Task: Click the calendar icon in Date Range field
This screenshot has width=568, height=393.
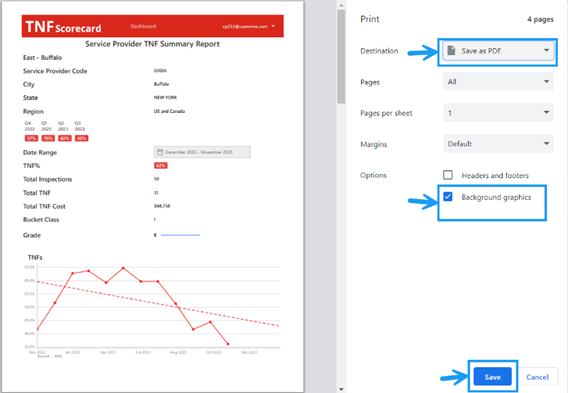Action: pos(160,152)
